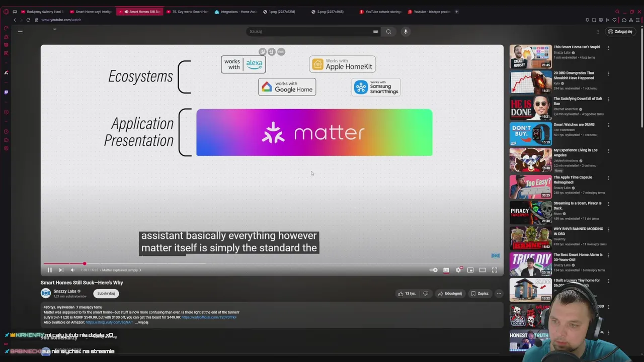Open the browser extensions icon
Image resolution: width=644 pixels, height=362 pixels.
pyautogui.click(x=624, y=20)
